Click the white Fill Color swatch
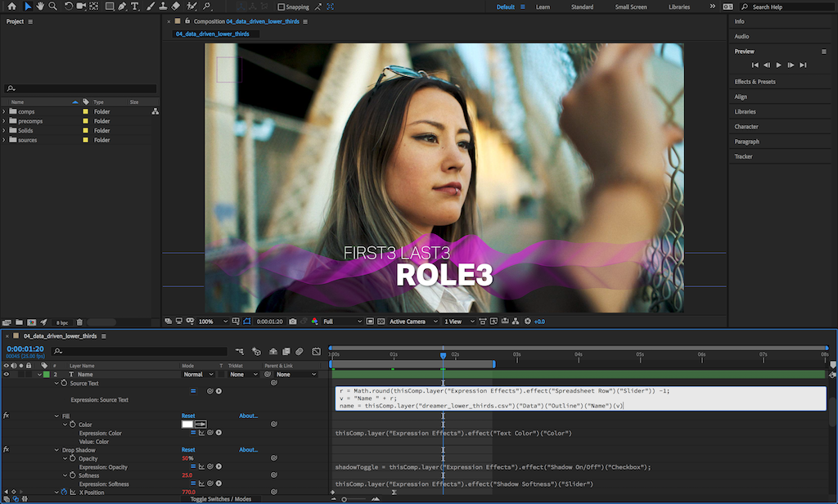This screenshot has width=838, height=504. click(187, 425)
